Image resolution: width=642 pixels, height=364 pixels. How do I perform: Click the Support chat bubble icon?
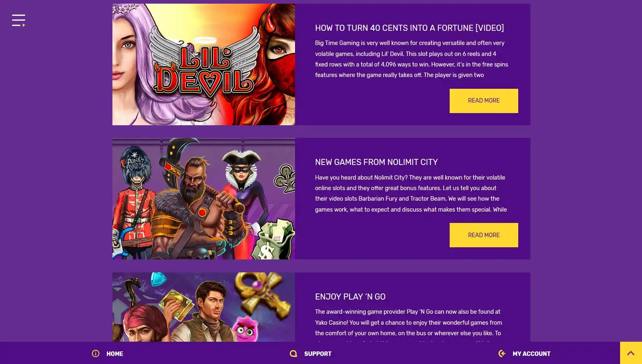tap(293, 353)
